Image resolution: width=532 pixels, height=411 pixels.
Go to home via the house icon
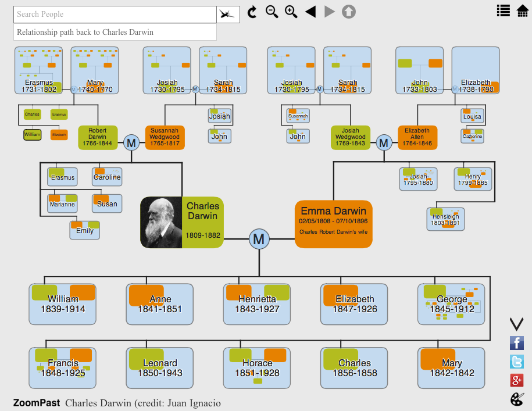coord(523,10)
